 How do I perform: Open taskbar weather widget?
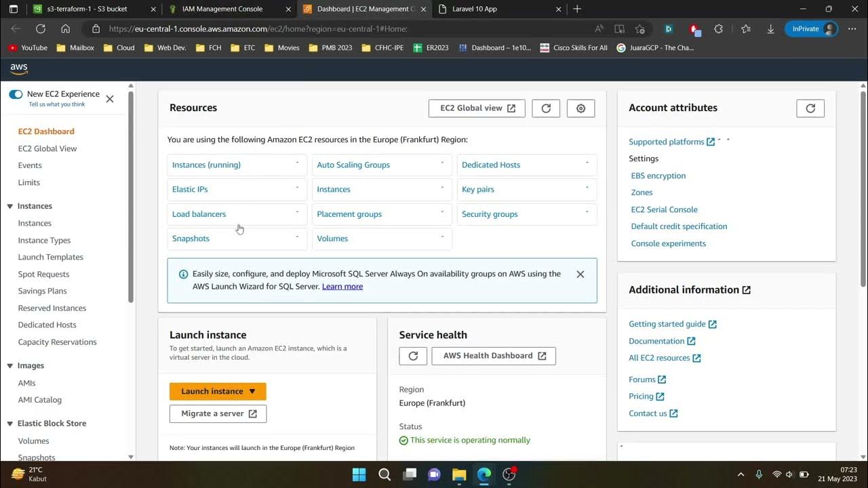click(30, 474)
